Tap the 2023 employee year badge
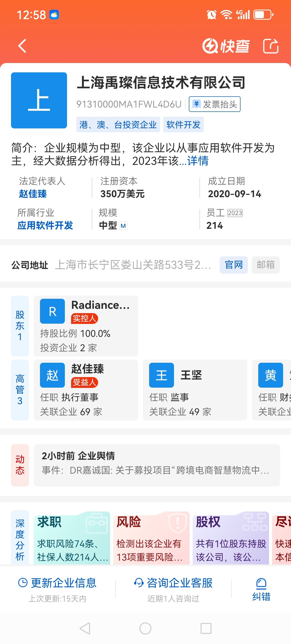 click(x=235, y=213)
